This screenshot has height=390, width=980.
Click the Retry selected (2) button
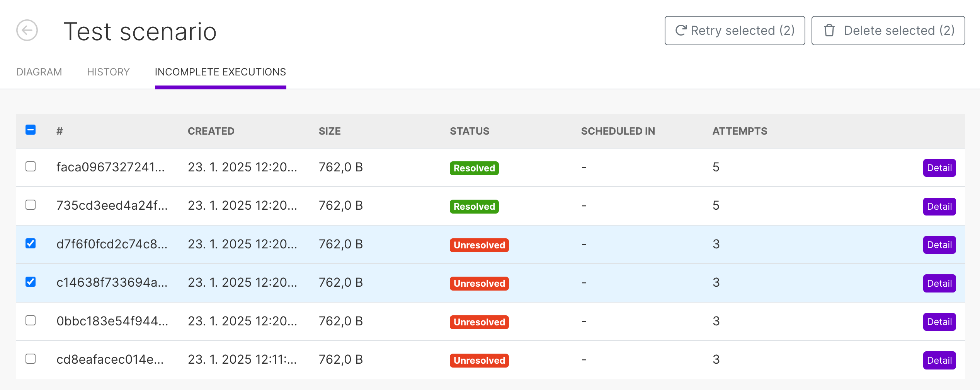(735, 31)
